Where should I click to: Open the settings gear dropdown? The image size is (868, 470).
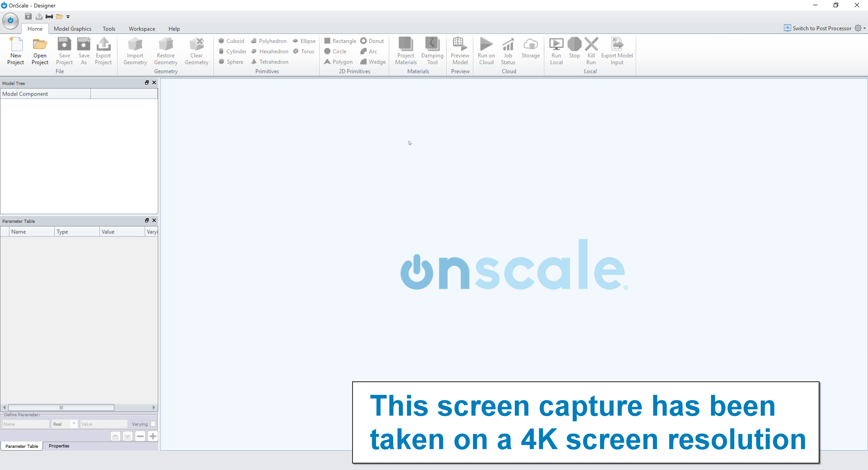pyautogui.click(x=860, y=28)
